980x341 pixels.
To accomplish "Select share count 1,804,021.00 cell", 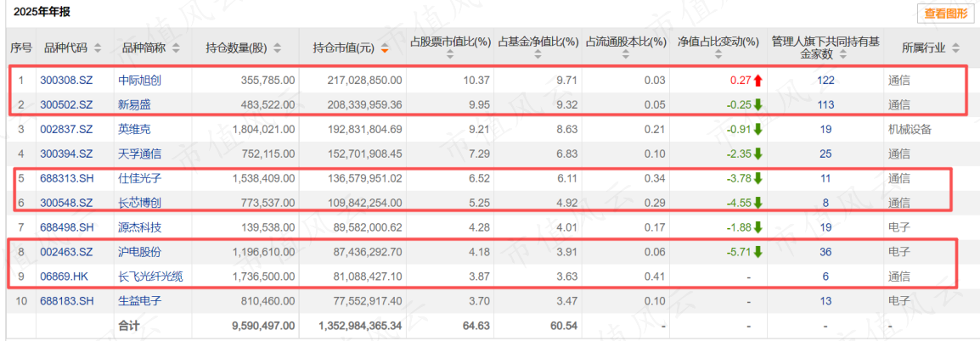I will (263, 130).
